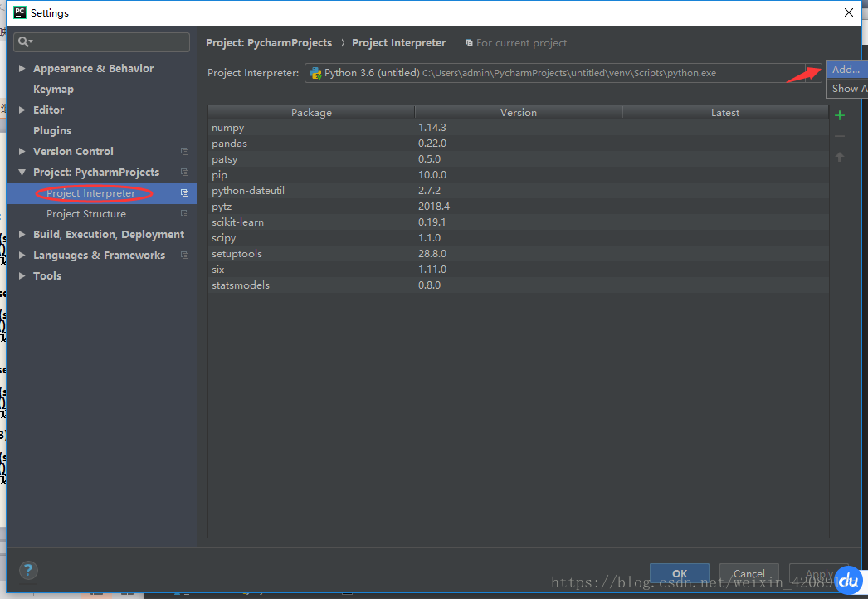Select the statsmodels package row

(x=518, y=285)
